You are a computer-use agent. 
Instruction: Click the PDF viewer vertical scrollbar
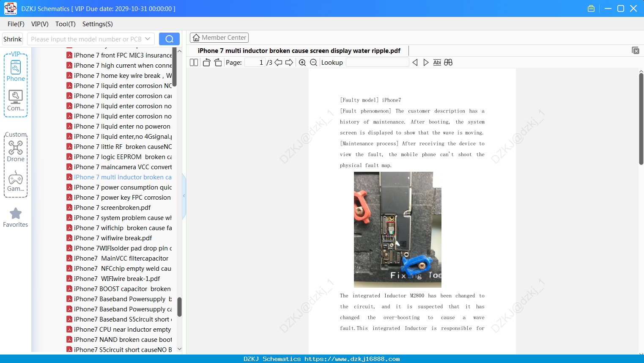pos(641,118)
